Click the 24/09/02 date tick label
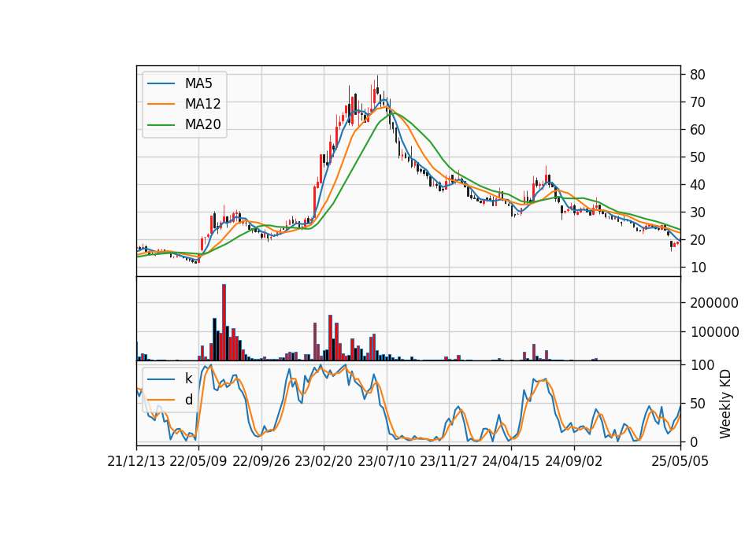Viewport: 756px width, 543px height. [574, 461]
